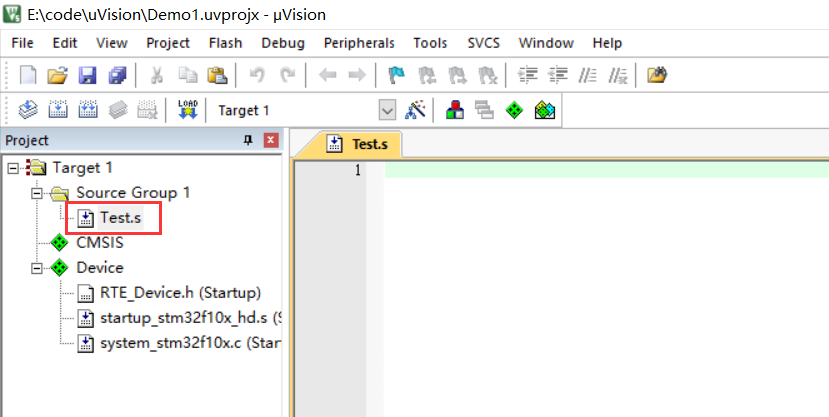Click the Batch Build icon
The width and height of the screenshot is (829, 417).
coord(117,110)
